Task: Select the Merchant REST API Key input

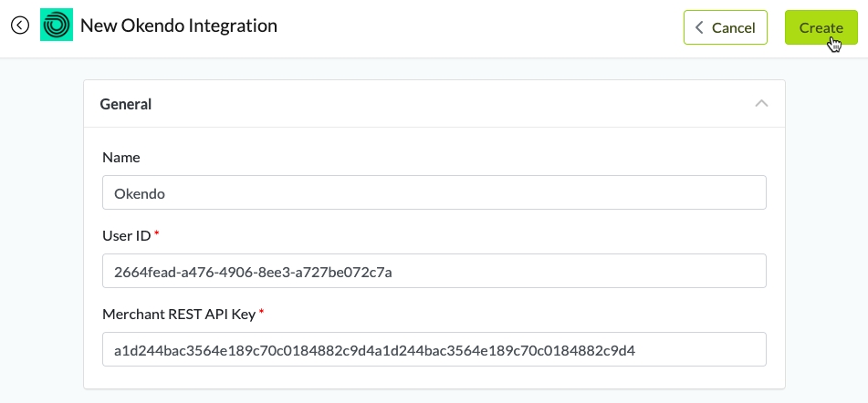Action: (x=434, y=349)
